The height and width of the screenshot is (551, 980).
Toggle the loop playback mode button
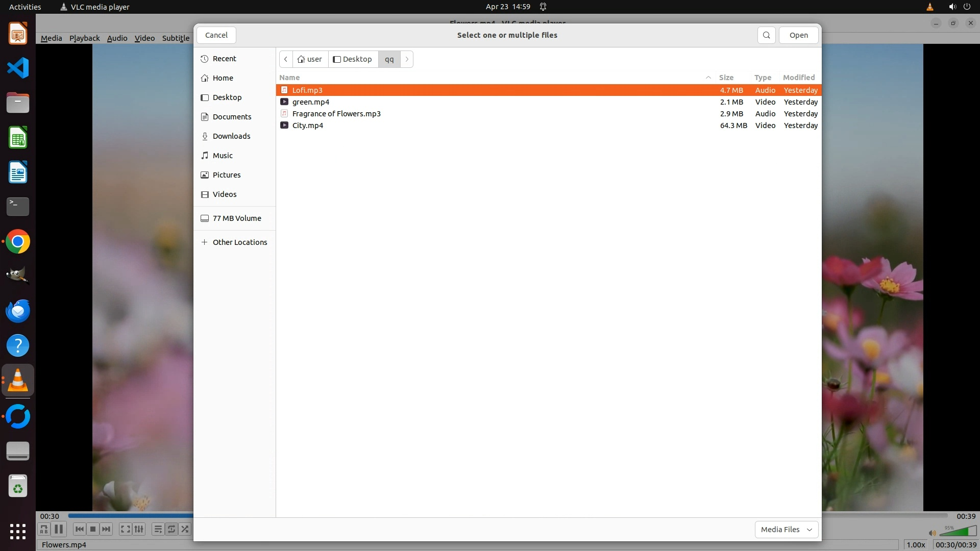click(171, 529)
